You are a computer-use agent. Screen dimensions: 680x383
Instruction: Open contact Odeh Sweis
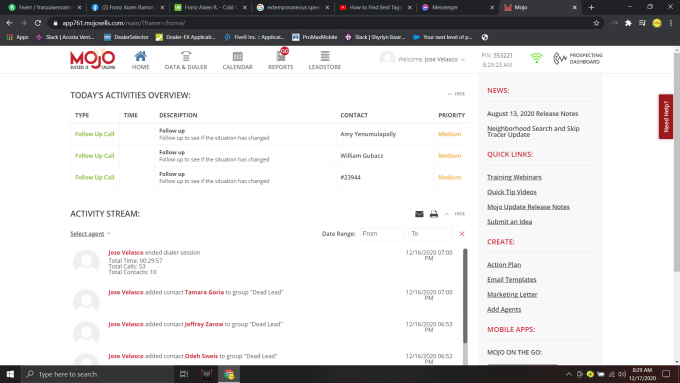click(201, 356)
